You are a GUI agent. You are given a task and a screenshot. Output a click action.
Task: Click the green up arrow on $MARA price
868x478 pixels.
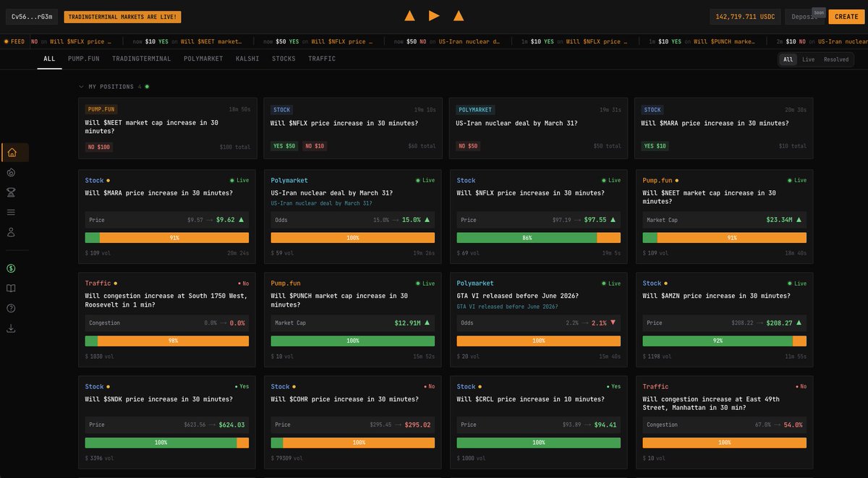[242, 219]
